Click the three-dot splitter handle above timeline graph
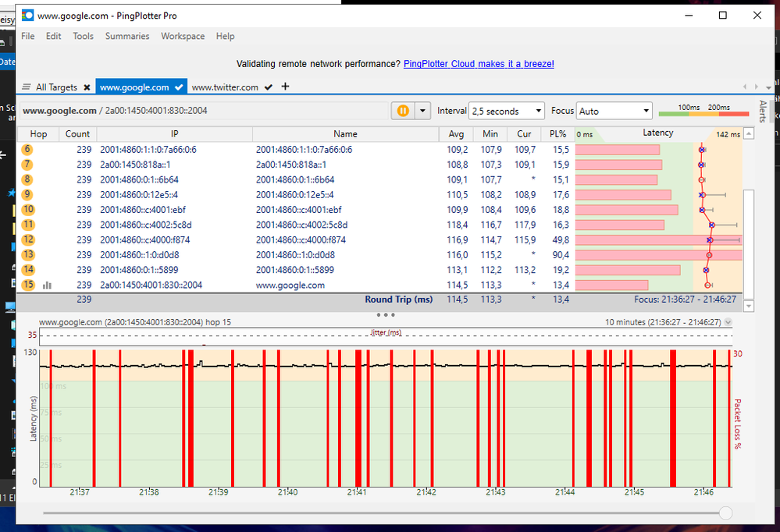 (386, 314)
